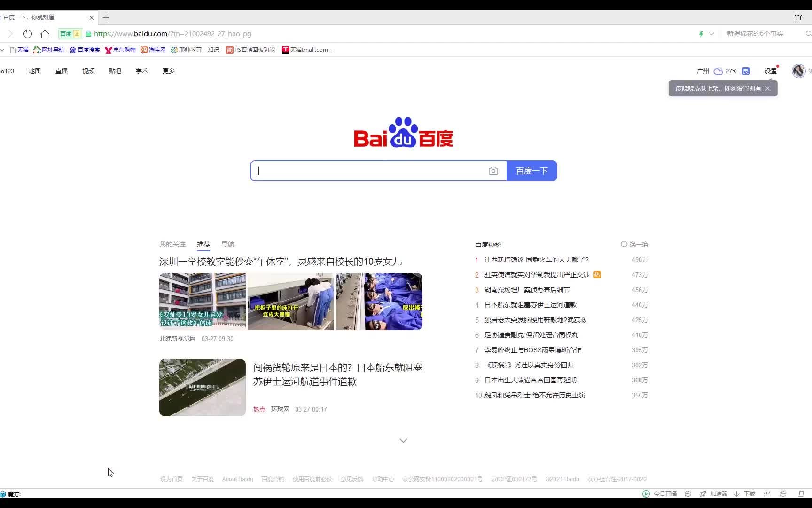Open the 设置 settings menu
Screen dimensions: 812x508
pos(771,71)
